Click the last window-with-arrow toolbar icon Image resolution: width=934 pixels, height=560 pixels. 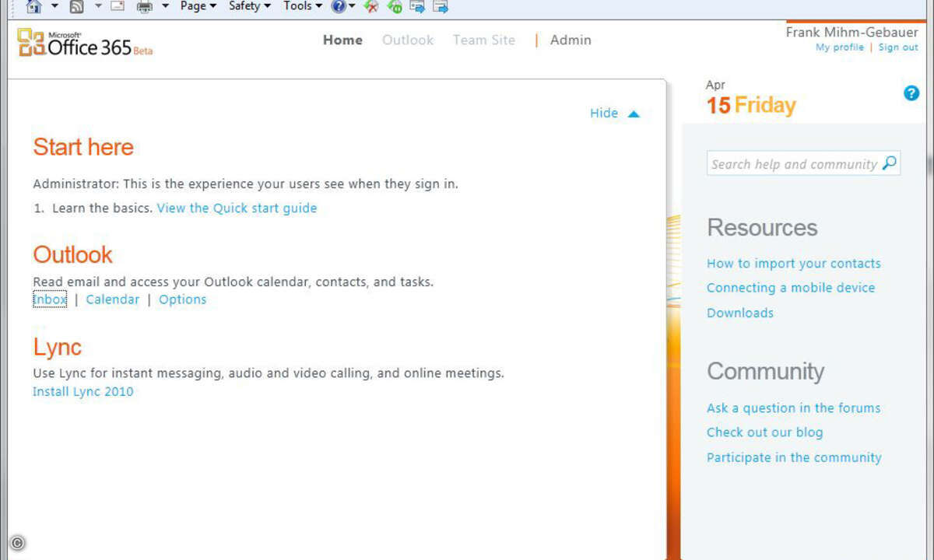[441, 6]
